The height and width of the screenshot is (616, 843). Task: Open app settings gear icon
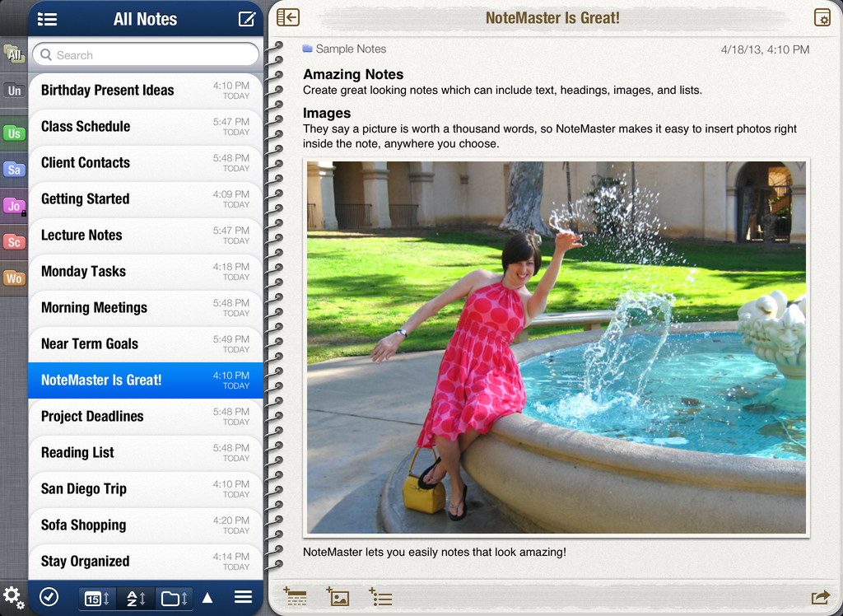(13, 597)
